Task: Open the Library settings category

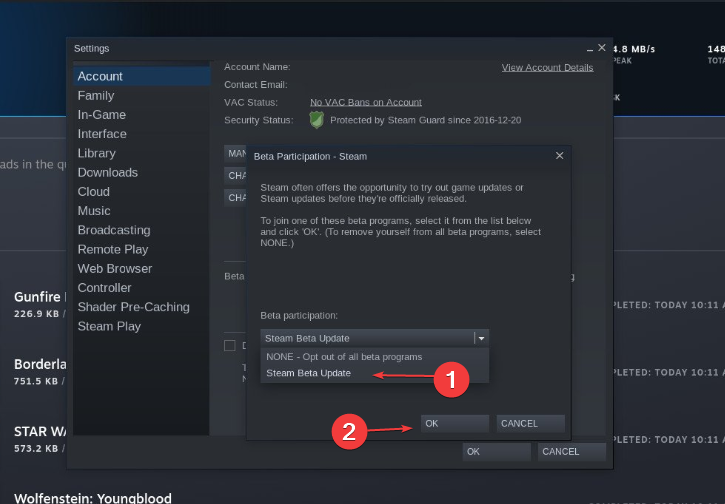Action: [142, 153]
